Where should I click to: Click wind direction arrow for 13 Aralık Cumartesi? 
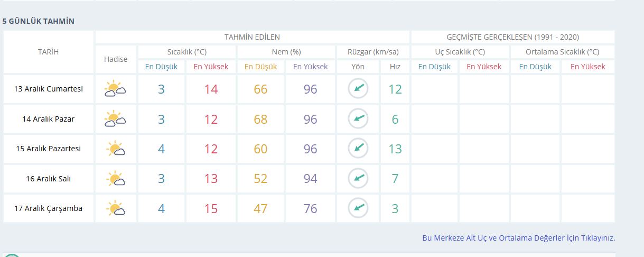point(358,89)
